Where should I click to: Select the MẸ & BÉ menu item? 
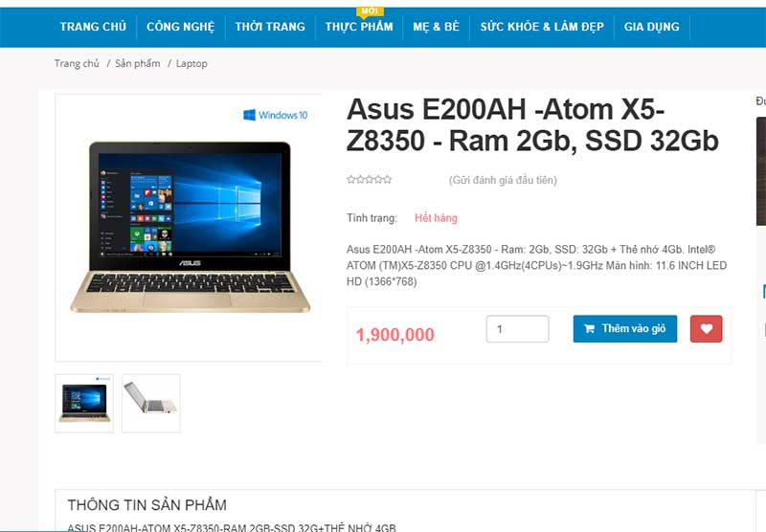pyautogui.click(x=437, y=27)
